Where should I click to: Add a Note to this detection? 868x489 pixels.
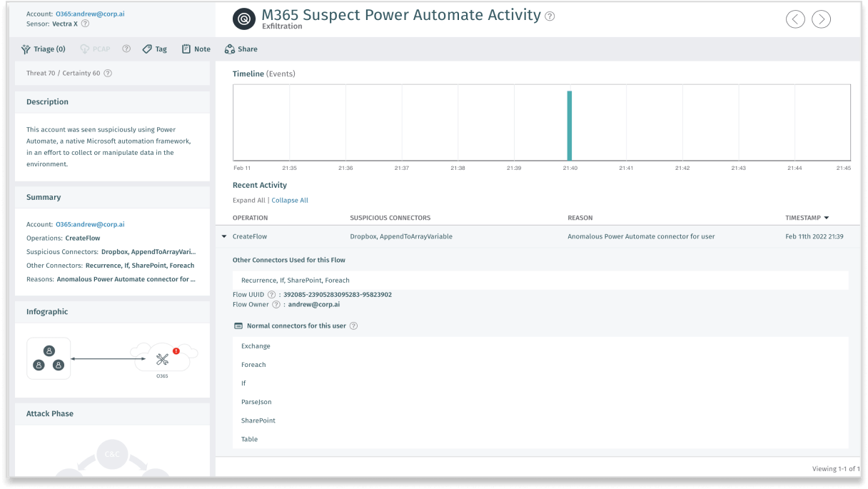point(195,49)
